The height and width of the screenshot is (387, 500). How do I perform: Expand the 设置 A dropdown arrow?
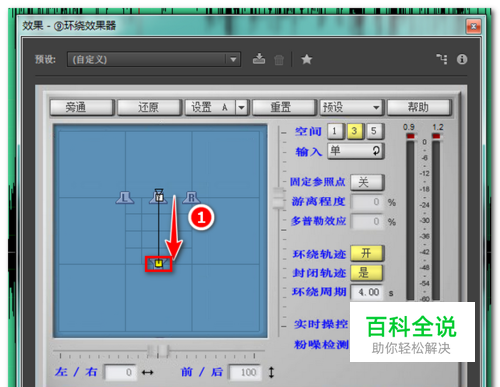tap(242, 108)
